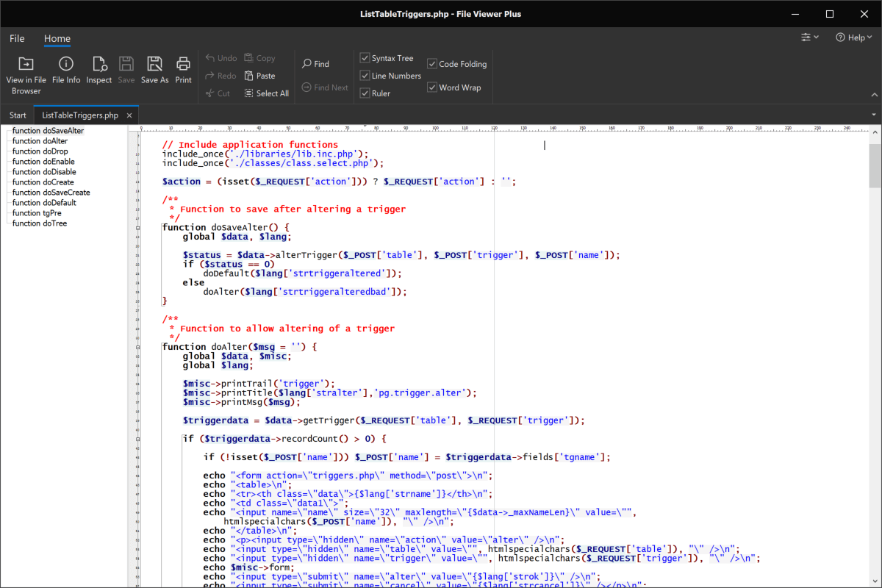
Task: Open the file in File Browser
Action: pos(26,71)
